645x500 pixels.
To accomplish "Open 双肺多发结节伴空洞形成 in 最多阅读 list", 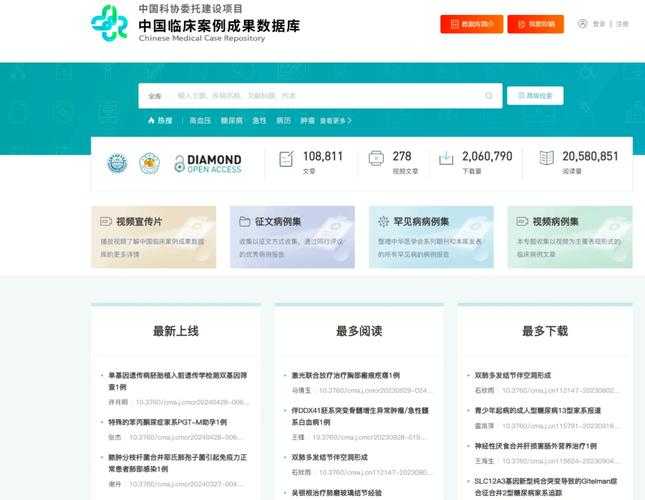I will 329,457.
